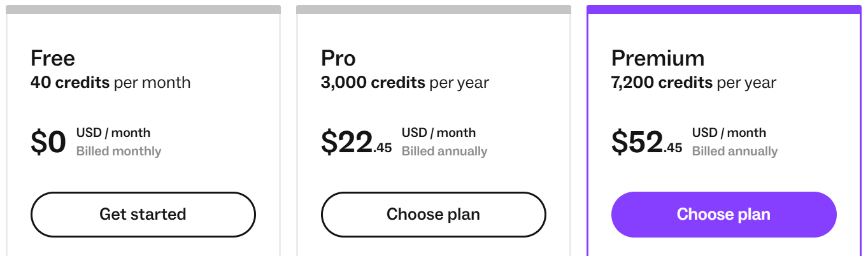Viewport: 868px width, 256px height.
Task: Click the gray top bar of the Pro card
Action: click(x=433, y=10)
